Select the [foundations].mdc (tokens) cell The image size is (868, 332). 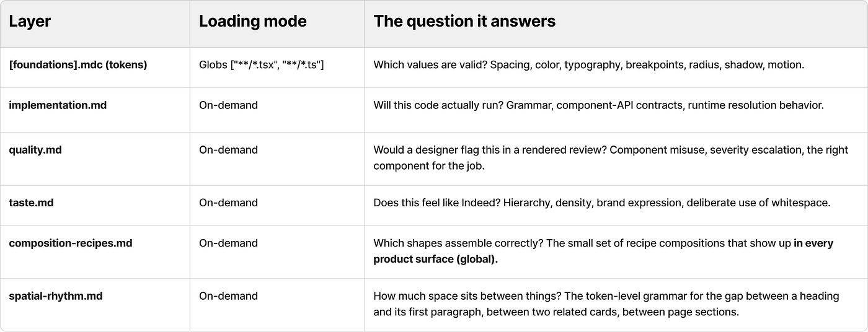click(78, 64)
